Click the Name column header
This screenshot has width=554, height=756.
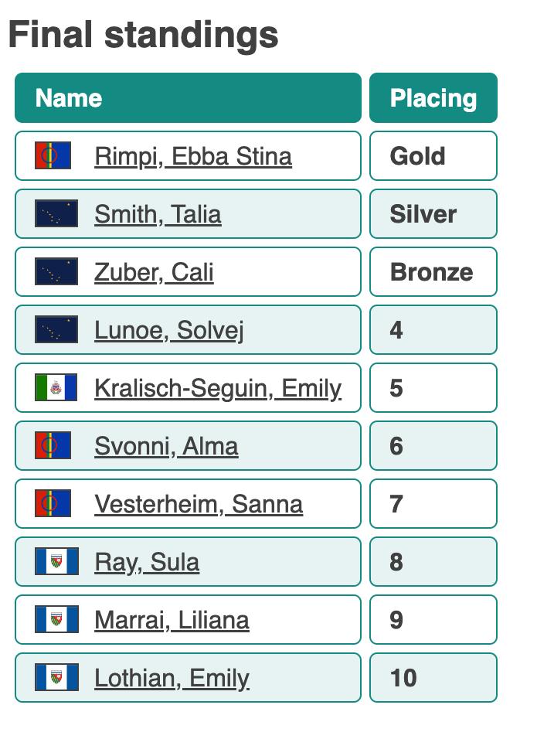tap(188, 98)
